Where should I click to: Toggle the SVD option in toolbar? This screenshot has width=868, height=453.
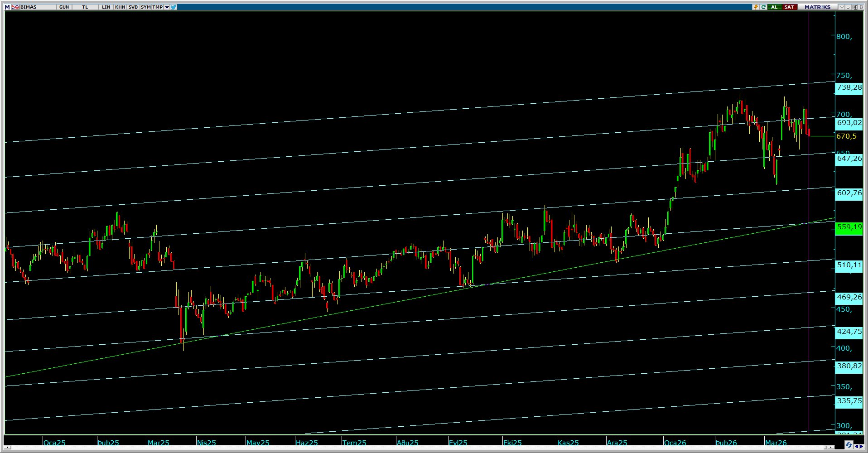[133, 7]
